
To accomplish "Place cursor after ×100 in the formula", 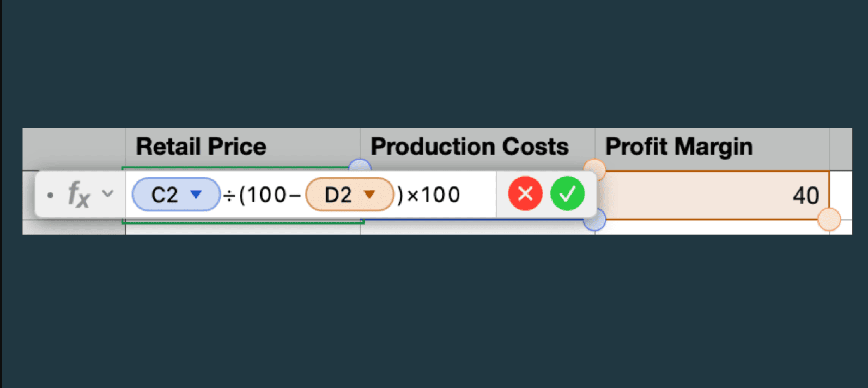I will tap(463, 195).
